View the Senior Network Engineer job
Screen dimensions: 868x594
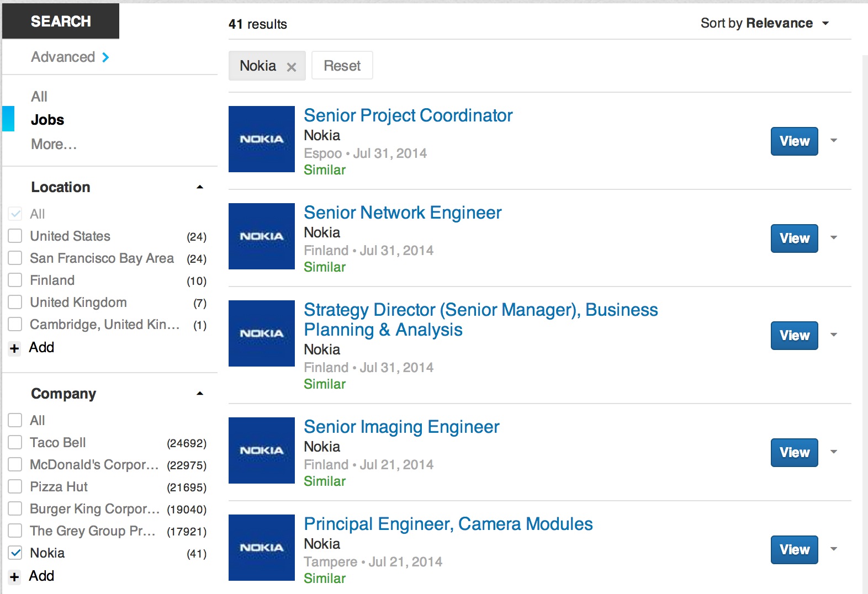point(794,238)
